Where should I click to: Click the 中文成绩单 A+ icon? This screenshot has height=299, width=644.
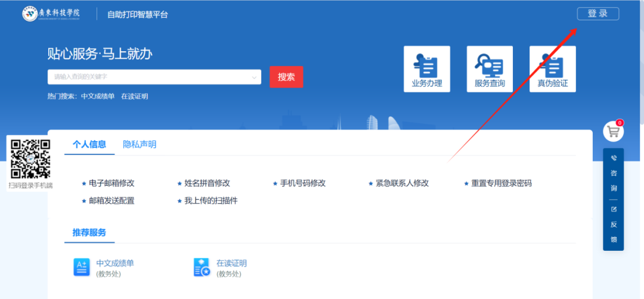click(81, 267)
